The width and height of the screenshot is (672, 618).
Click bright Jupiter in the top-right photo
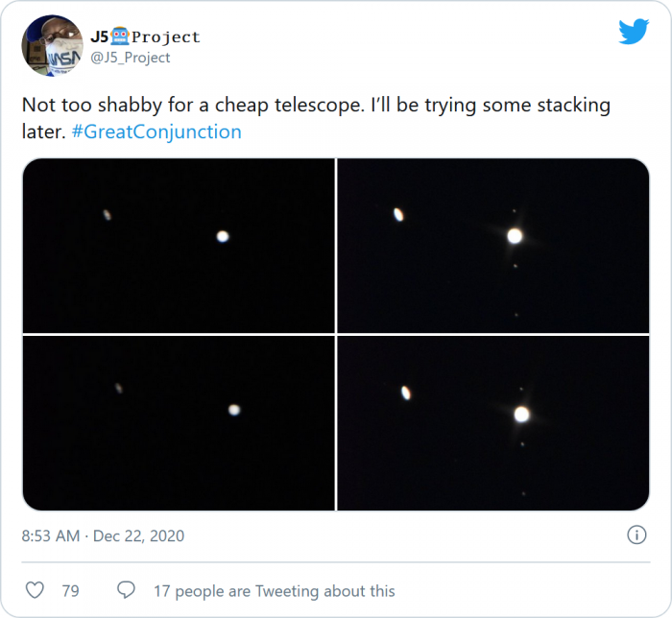click(x=515, y=235)
